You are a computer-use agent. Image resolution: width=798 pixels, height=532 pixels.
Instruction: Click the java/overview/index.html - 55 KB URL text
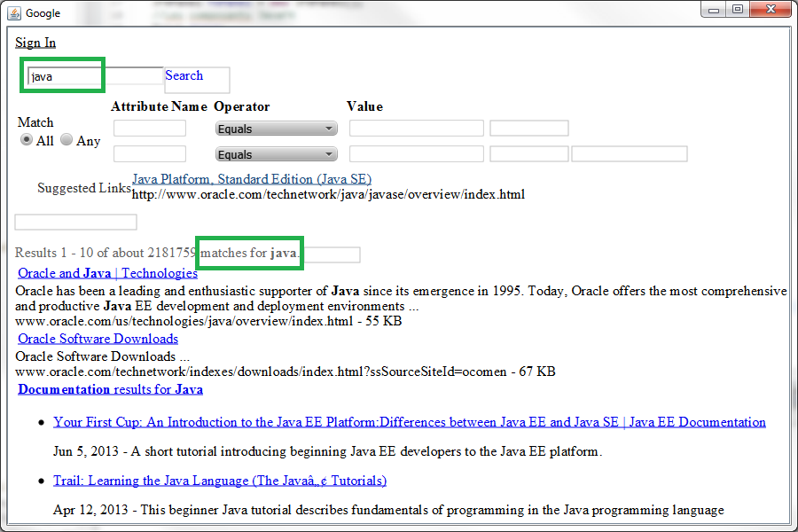pyautogui.click(x=208, y=321)
